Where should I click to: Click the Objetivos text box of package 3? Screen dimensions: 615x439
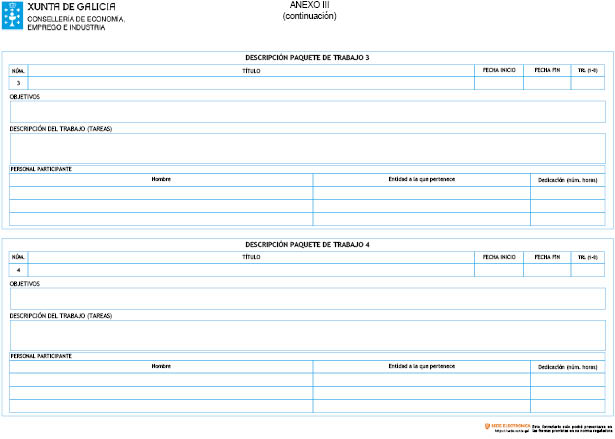[x=308, y=112]
